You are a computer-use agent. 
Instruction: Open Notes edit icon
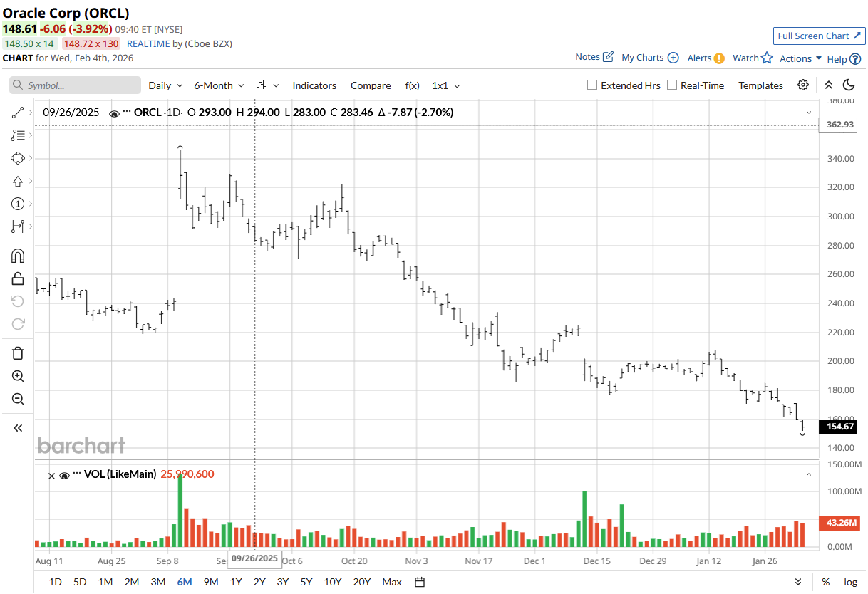[x=608, y=56]
